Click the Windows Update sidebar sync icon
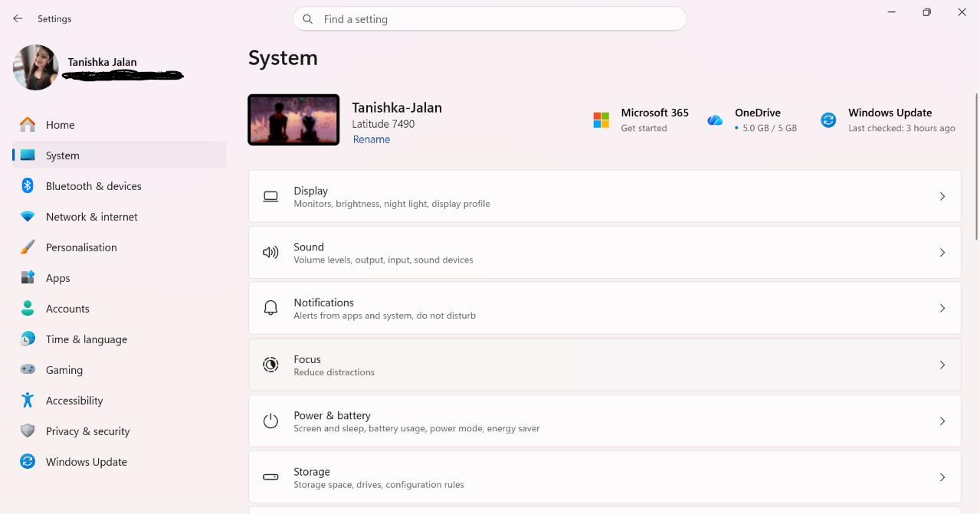The width and height of the screenshot is (980, 514). pyautogui.click(x=28, y=461)
